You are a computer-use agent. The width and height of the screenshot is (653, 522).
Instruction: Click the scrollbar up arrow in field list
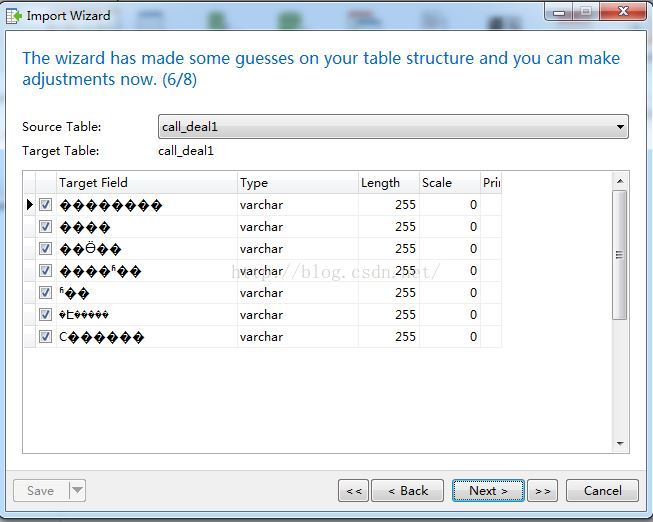(x=620, y=181)
